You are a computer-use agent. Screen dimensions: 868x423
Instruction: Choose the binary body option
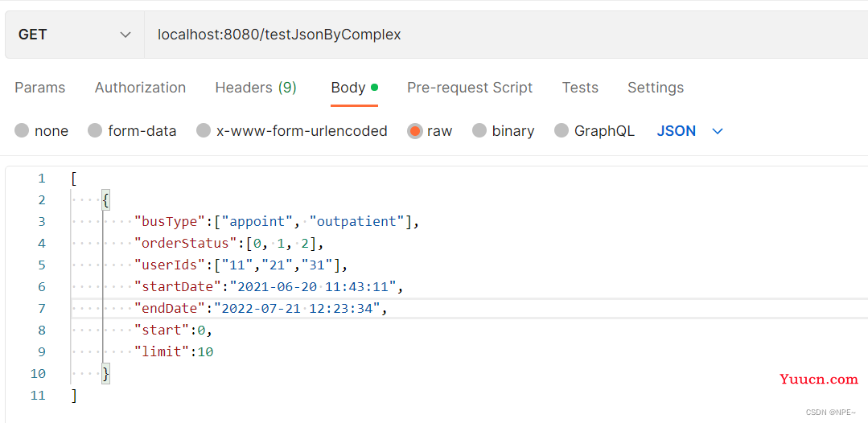[479, 131]
